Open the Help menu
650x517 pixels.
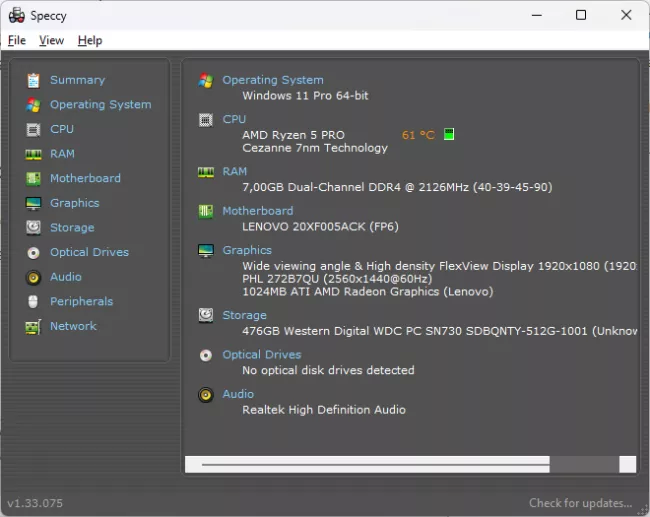click(x=90, y=40)
